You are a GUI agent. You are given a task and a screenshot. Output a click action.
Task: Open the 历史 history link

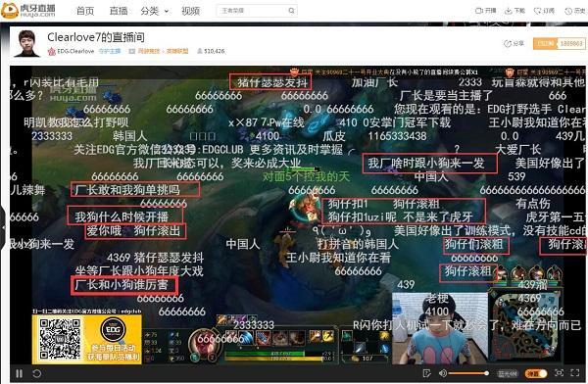click(x=575, y=11)
